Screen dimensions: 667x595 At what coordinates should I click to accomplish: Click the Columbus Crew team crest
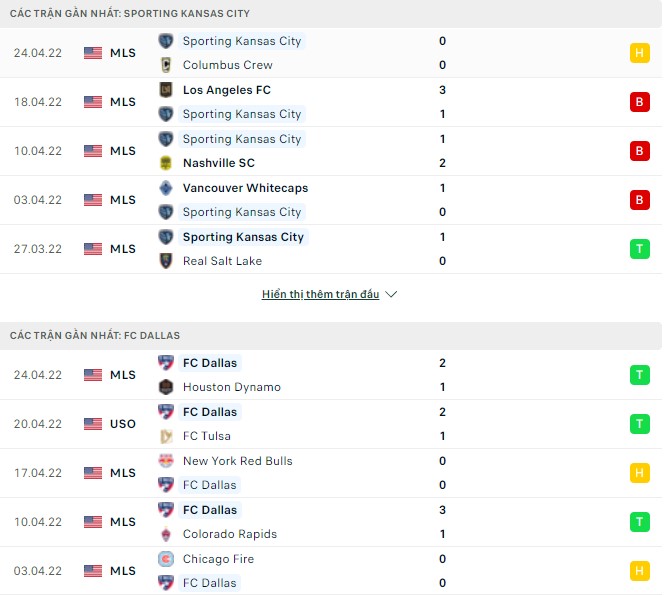(x=166, y=65)
